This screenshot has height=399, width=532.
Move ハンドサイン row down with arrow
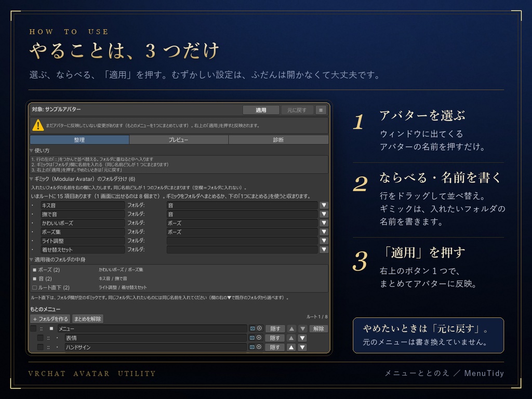pyautogui.click(x=303, y=347)
